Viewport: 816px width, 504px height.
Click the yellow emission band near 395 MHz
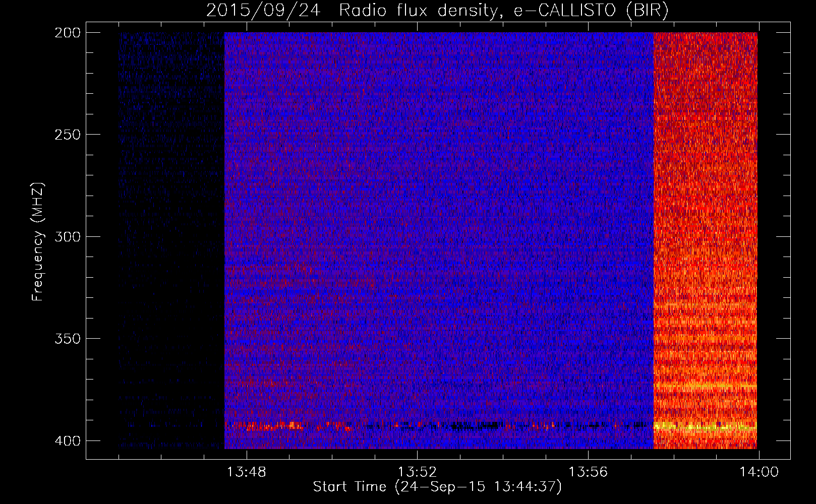[705, 427]
